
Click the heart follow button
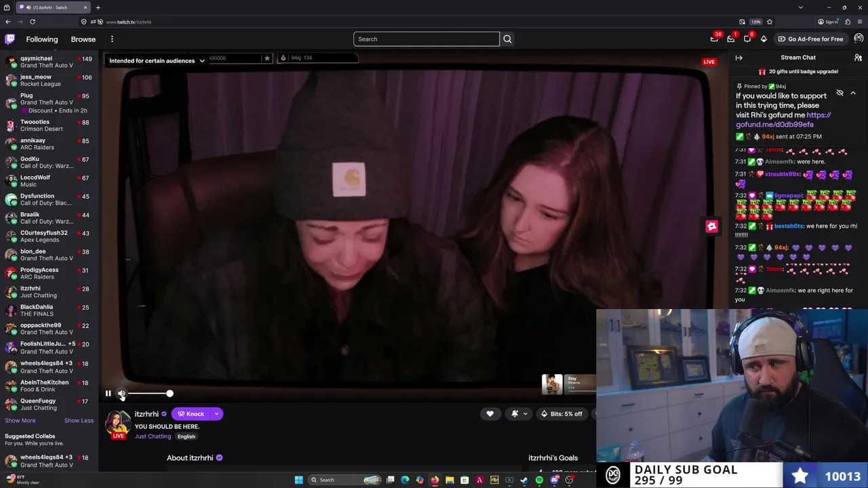click(490, 413)
